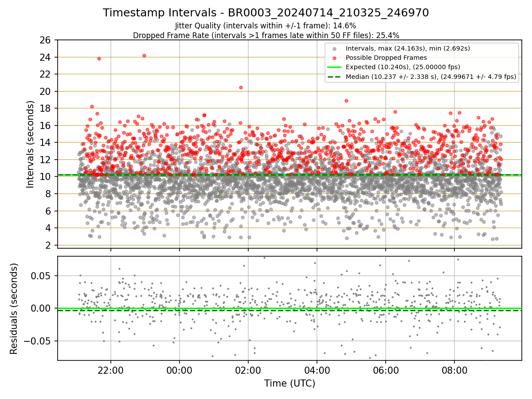Select legend entry "Expected (10.240s), (25.00000 fps)"
This screenshot has width=532, height=399.
tap(403, 67)
